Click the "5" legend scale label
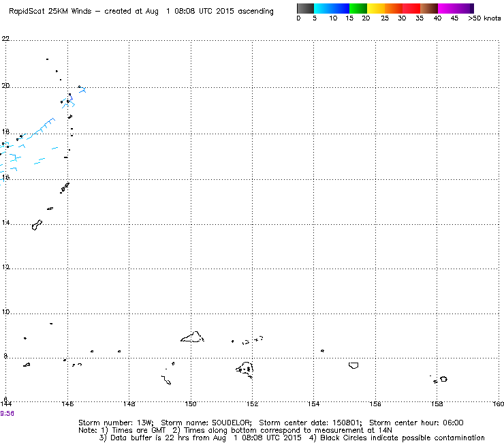This screenshot has width=504, height=443. (x=315, y=18)
